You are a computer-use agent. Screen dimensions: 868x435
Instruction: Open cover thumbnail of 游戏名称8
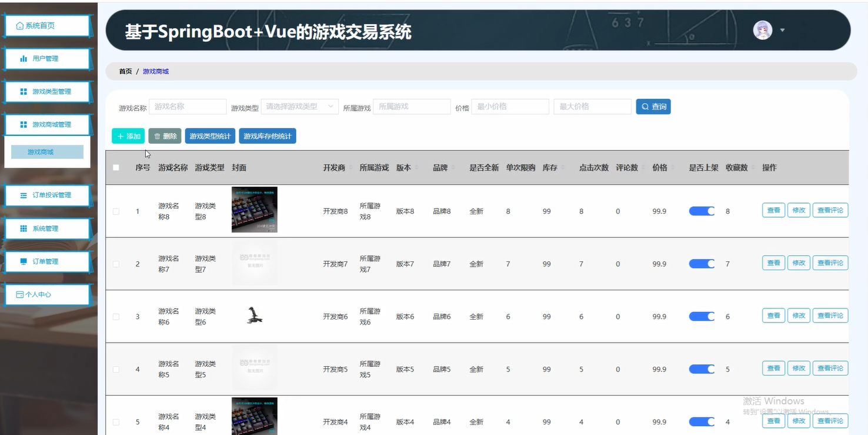point(255,210)
